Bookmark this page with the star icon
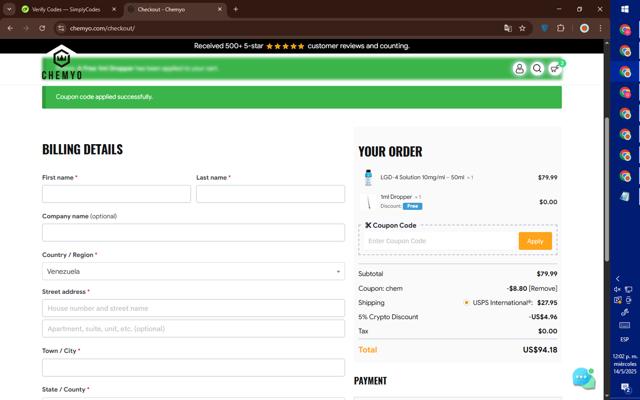 pos(522,28)
